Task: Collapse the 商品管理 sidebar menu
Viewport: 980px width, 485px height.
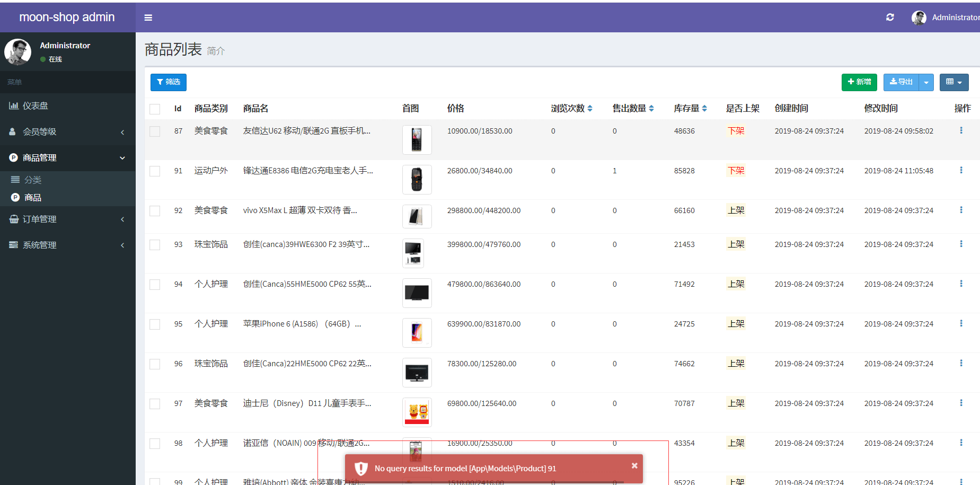Action: pyautogui.click(x=68, y=157)
